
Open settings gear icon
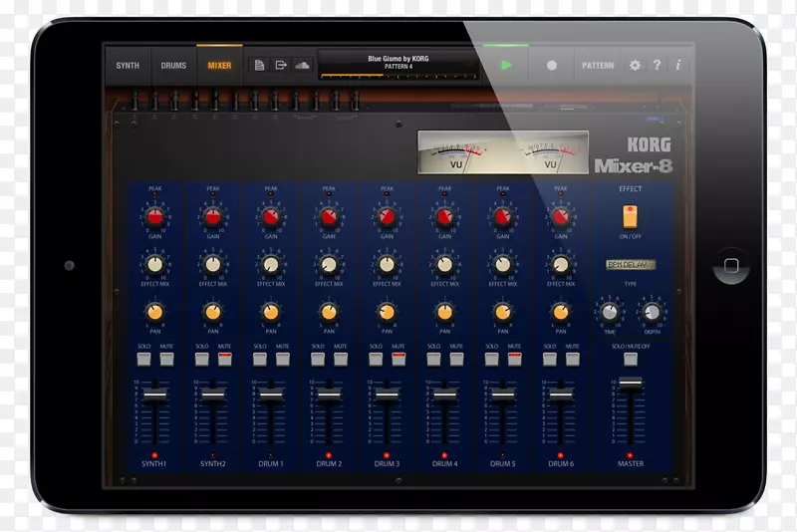click(635, 65)
